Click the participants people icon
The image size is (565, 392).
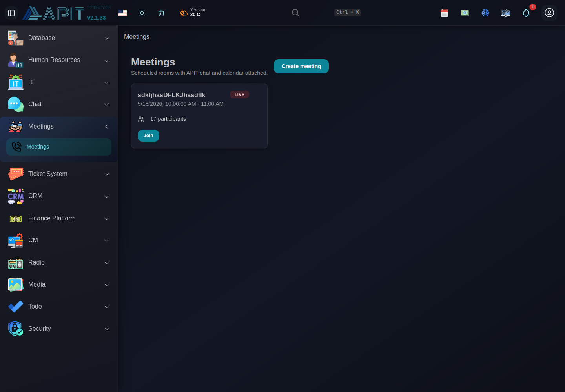click(141, 119)
